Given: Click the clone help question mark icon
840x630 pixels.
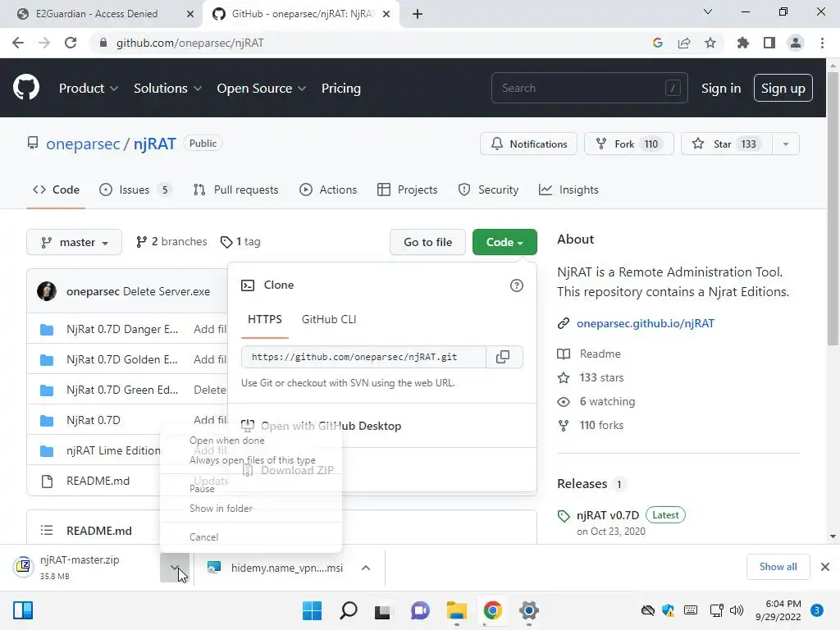Looking at the screenshot, I should coord(517,285).
